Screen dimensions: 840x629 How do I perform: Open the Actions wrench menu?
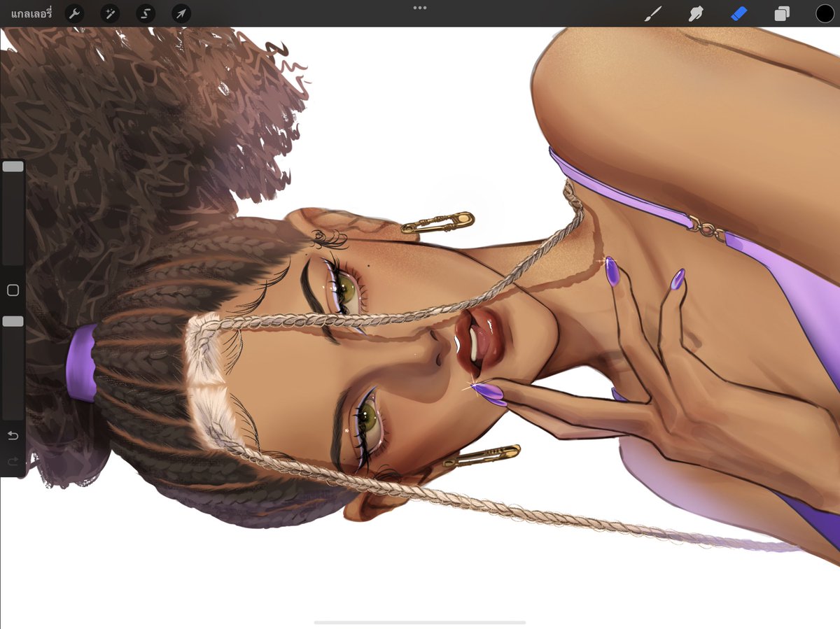coord(73,13)
